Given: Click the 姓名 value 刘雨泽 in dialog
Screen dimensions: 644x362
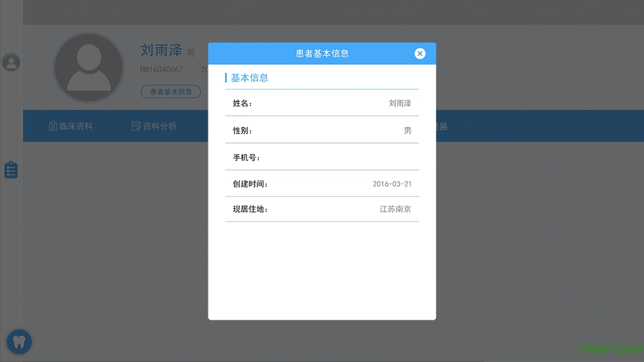Looking at the screenshot, I should point(399,103).
